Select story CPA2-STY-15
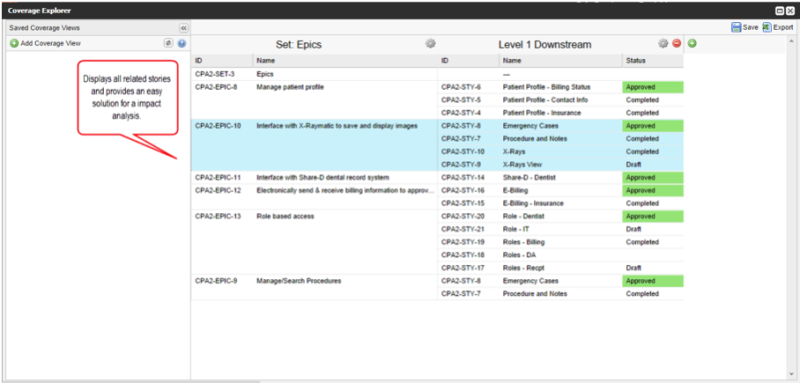The width and height of the screenshot is (800, 383). coord(463,203)
